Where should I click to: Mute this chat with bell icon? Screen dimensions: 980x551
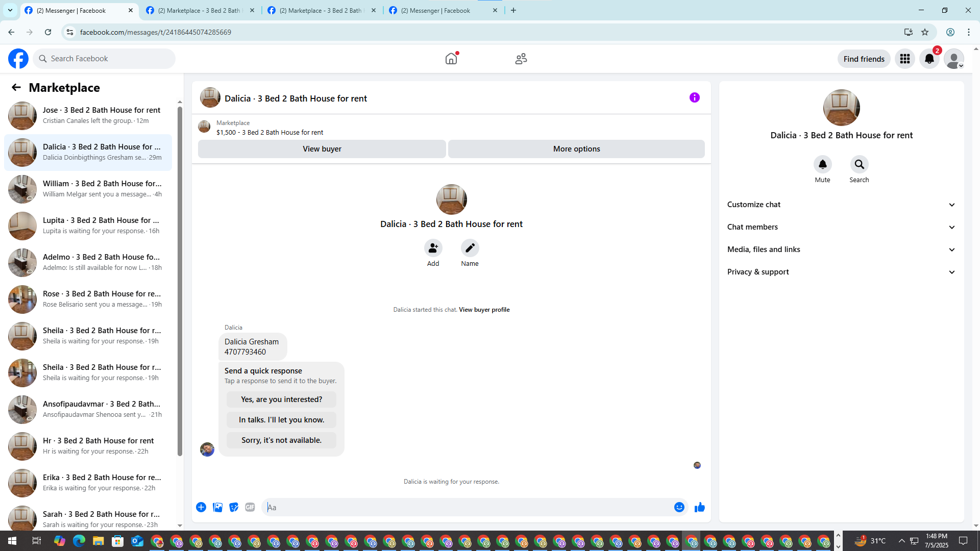tap(822, 165)
